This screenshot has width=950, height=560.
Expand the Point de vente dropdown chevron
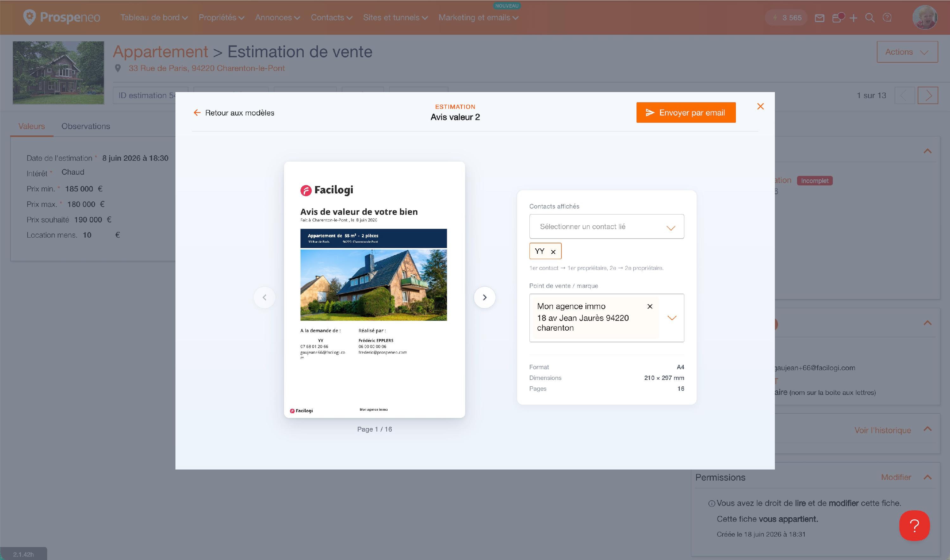pyautogui.click(x=672, y=318)
